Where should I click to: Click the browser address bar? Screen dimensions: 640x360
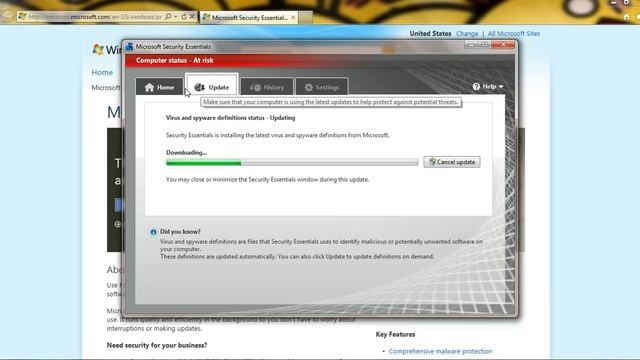(94, 17)
